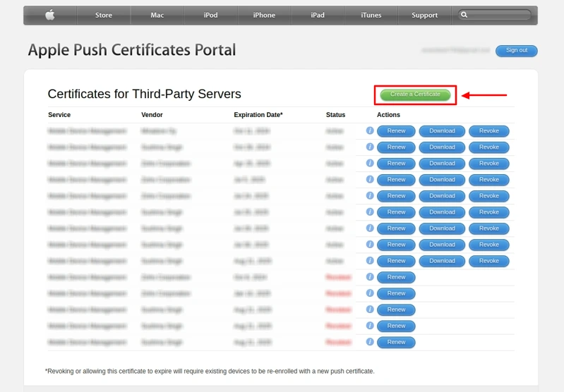
Task: Open info icon in the second Revoked row
Action: 370,293
